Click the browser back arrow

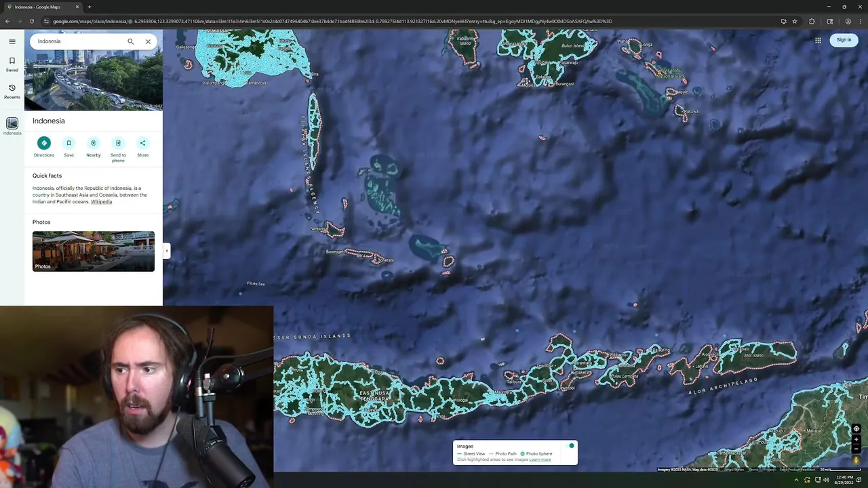pos(7,21)
